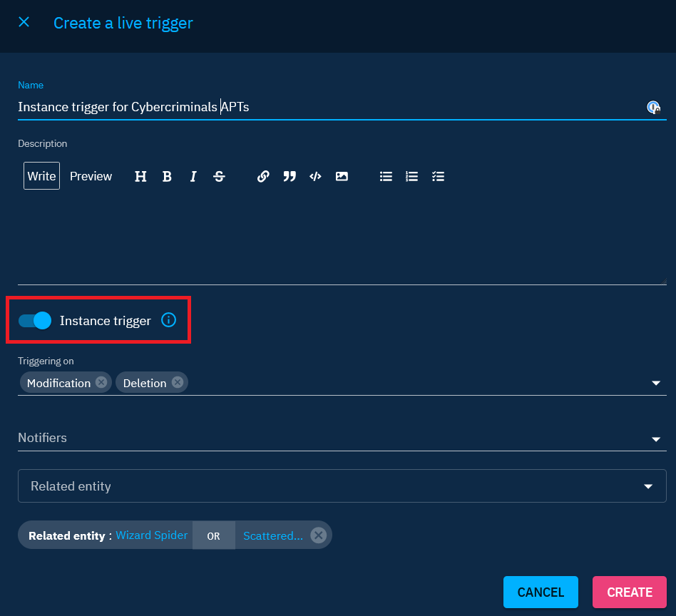Insert code using the code icon
Viewport: 676px width, 616px height.
pyautogui.click(x=315, y=176)
